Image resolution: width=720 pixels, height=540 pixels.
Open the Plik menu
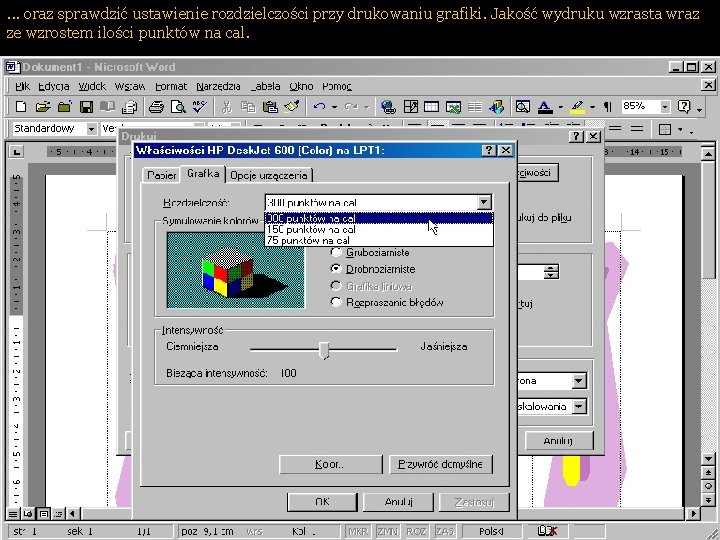tap(22, 86)
